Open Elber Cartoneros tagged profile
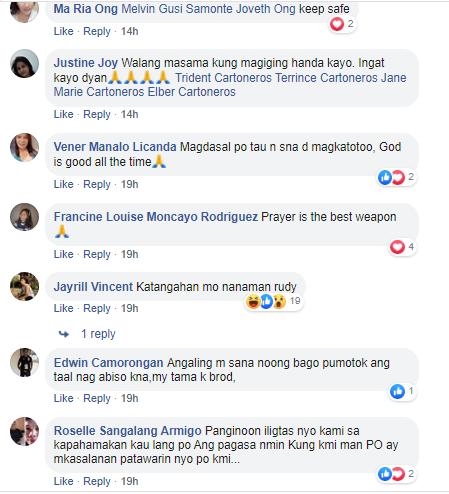This screenshot has width=449, height=494. 192,92
